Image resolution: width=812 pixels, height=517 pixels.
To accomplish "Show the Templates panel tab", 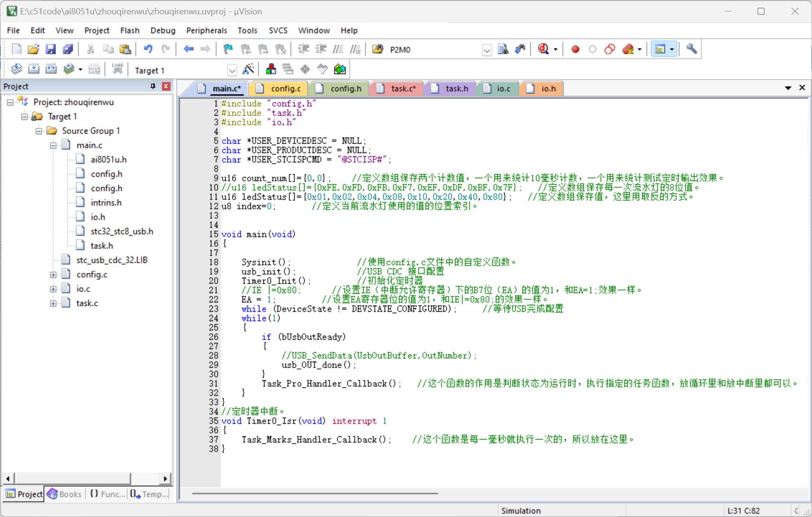I will pos(149,494).
